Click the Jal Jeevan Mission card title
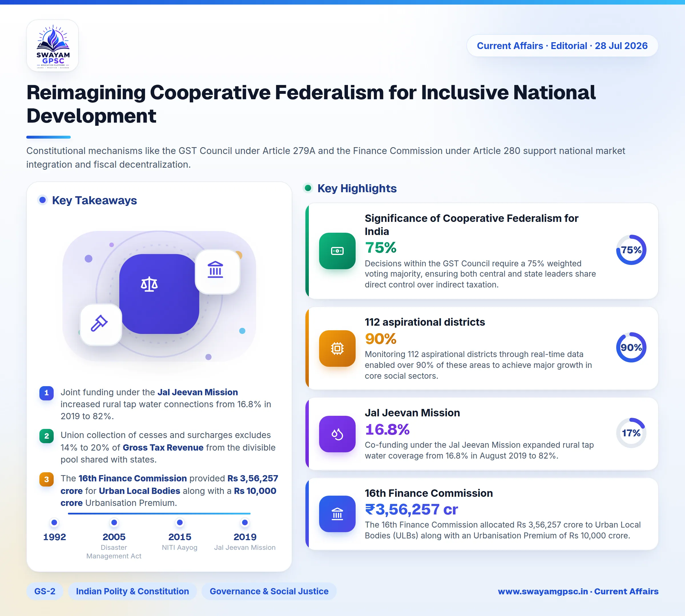The image size is (685, 616). click(x=412, y=413)
